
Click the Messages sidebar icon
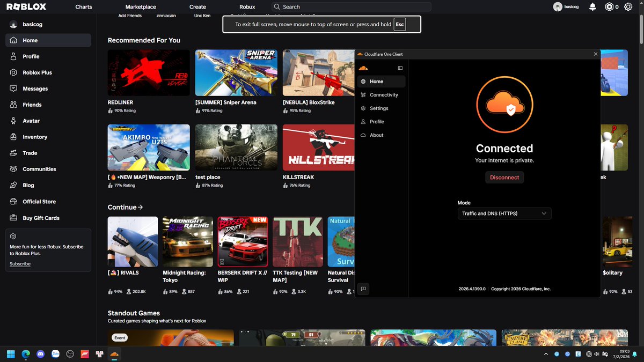[x=13, y=88]
